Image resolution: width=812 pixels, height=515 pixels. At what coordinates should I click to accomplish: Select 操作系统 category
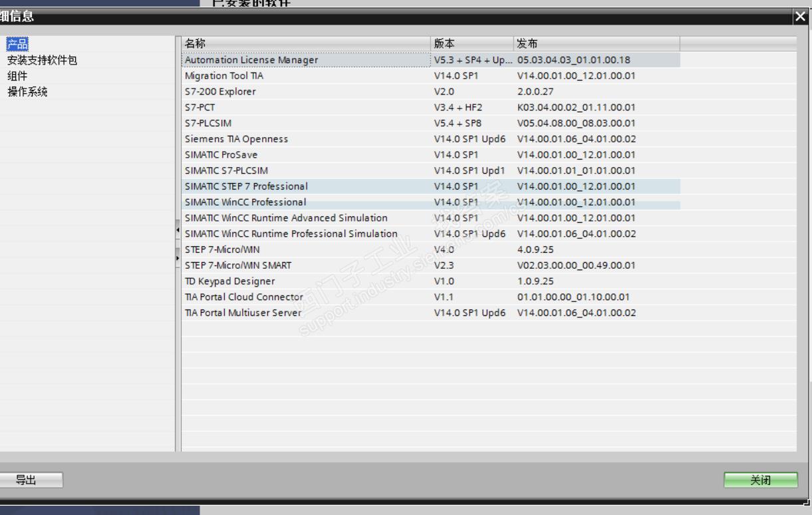click(x=28, y=92)
